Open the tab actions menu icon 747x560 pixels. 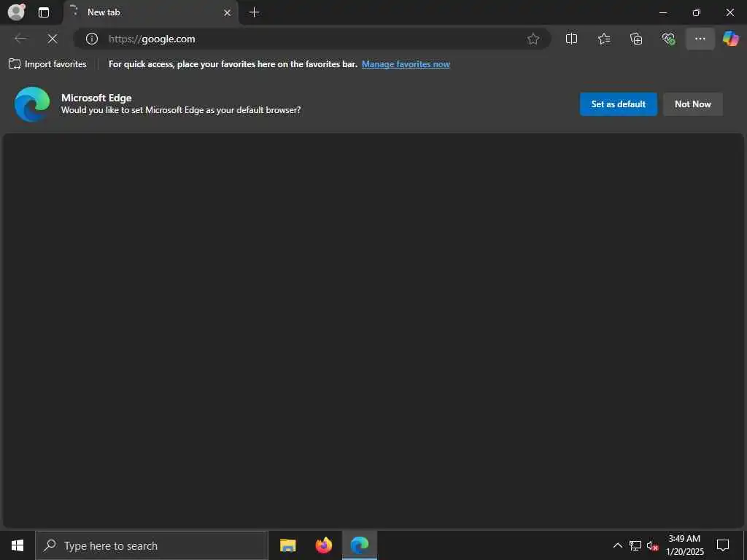[x=44, y=12]
